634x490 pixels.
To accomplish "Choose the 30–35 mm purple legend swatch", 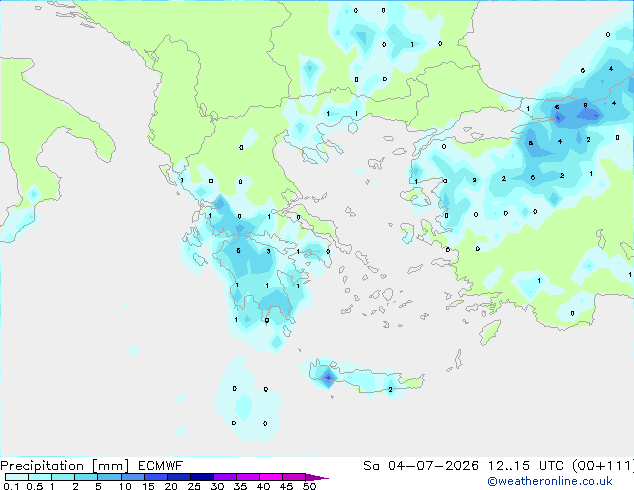I will (x=225, y=477).
